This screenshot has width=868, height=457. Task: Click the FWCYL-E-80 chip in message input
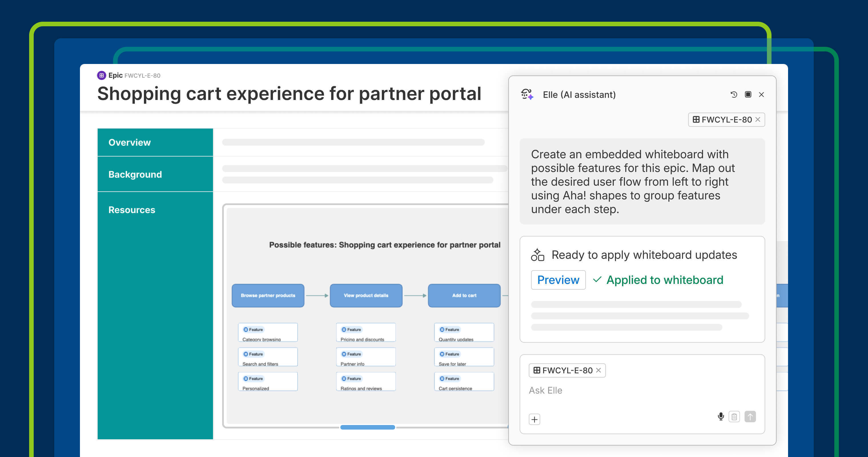point(567,370)
